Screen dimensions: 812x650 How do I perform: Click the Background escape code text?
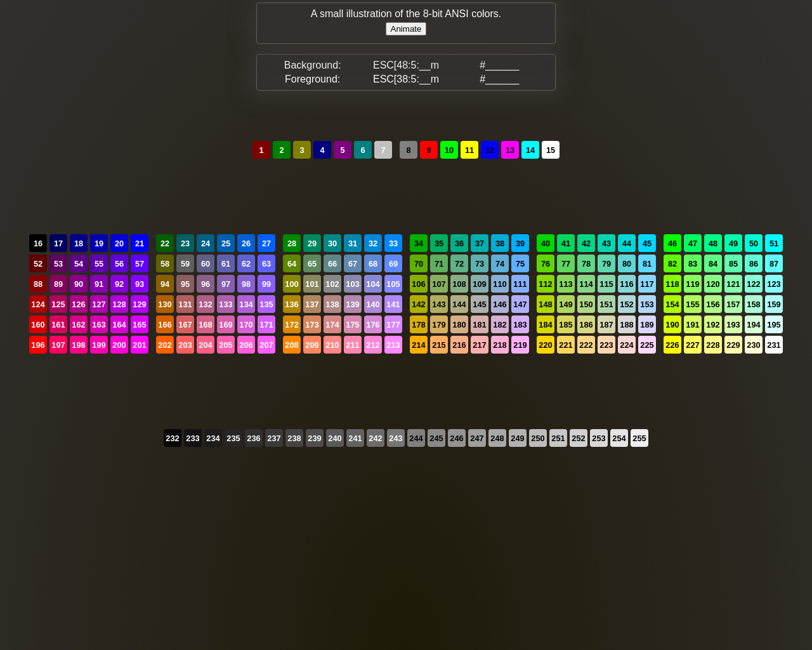coord(406,65)
